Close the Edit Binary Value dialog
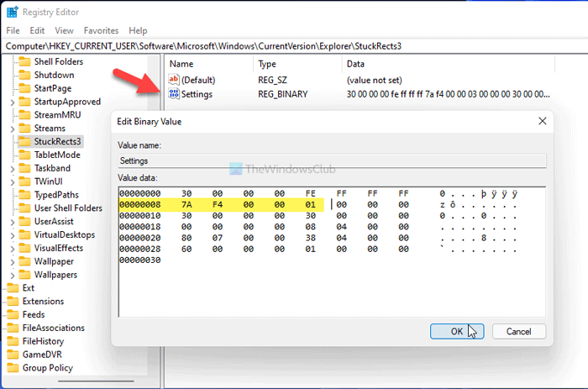Image resolution: width=588 pixels, height=389 pixels. (x=543, y=121)
